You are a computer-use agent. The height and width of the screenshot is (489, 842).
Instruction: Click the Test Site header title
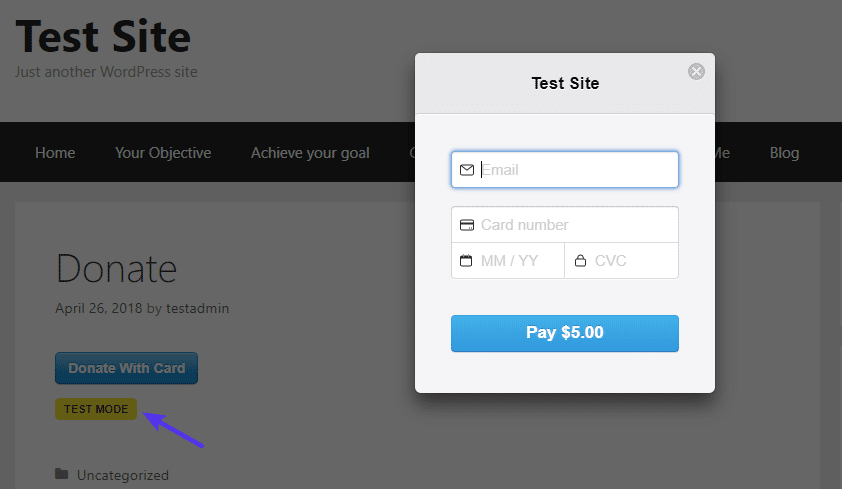pos(103,37)
